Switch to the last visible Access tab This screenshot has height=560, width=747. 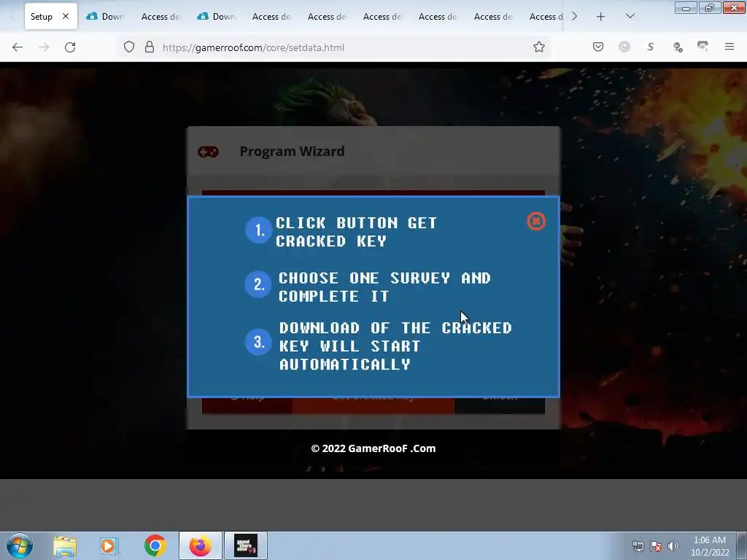[x=544, y=17]
